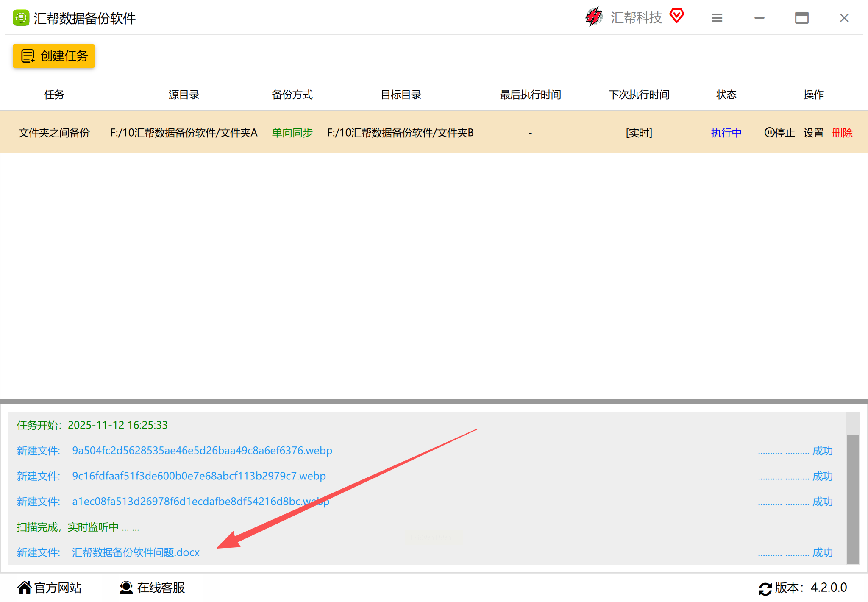Viewport: 868px width, 602px height.
Task: Maximize the application window
Action: (801, 18)
